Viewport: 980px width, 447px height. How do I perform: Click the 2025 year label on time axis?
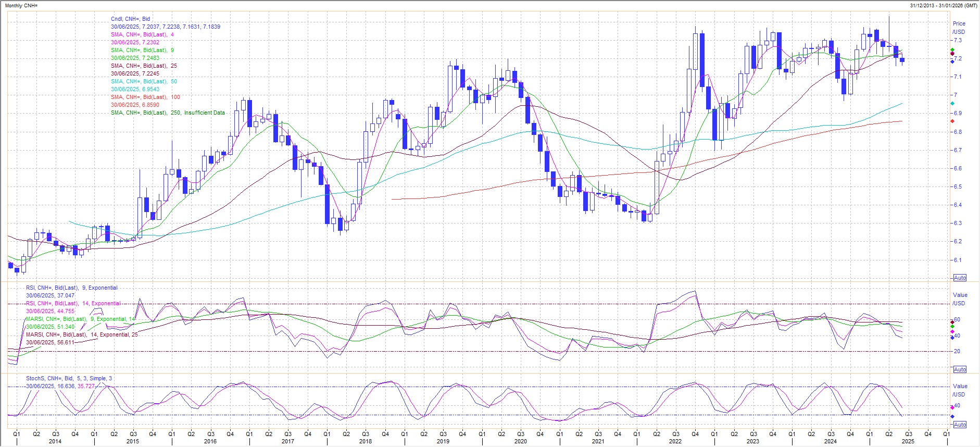click(908, 441)
